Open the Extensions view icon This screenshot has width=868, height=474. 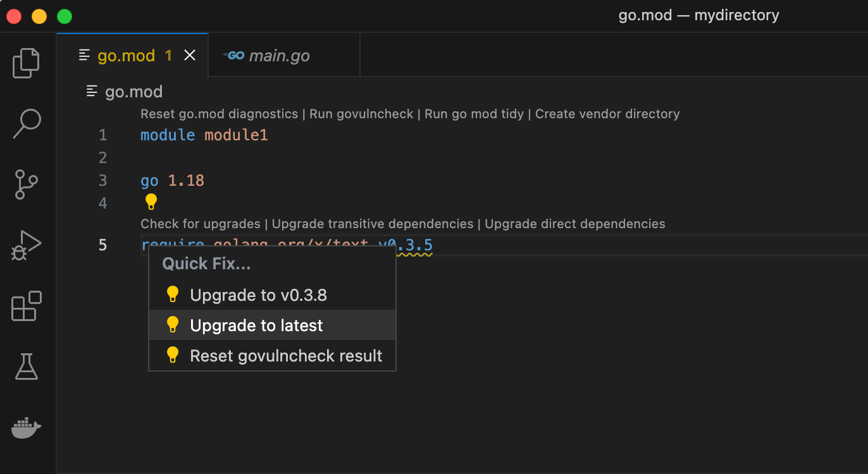pyautogui.click(x=26, y=306)
